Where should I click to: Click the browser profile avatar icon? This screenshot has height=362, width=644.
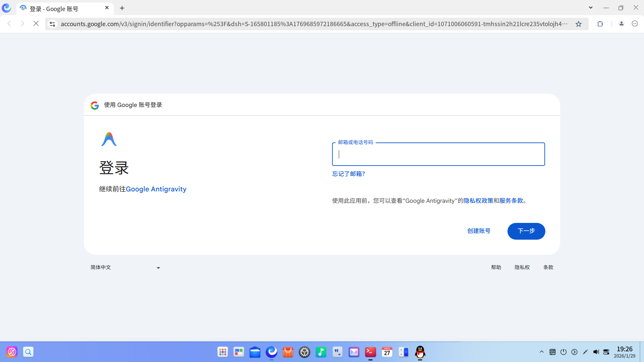(x=621, y=24)
